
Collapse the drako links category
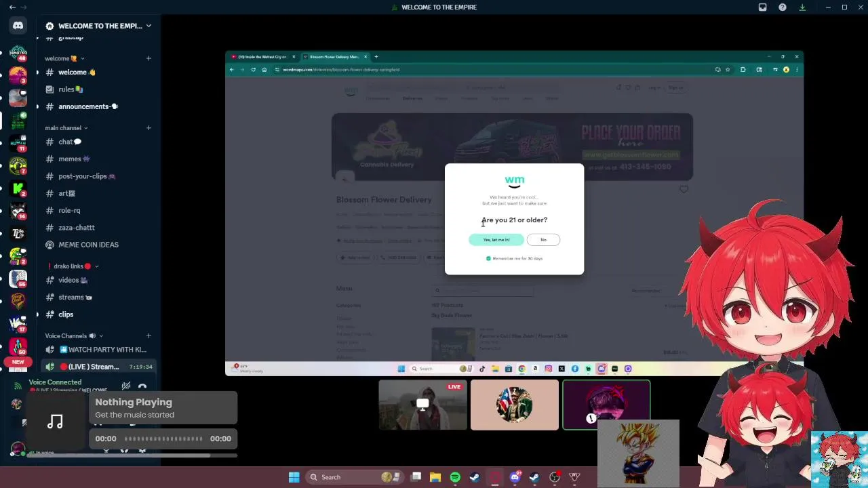pyautogui.click(x=73, y=266)
